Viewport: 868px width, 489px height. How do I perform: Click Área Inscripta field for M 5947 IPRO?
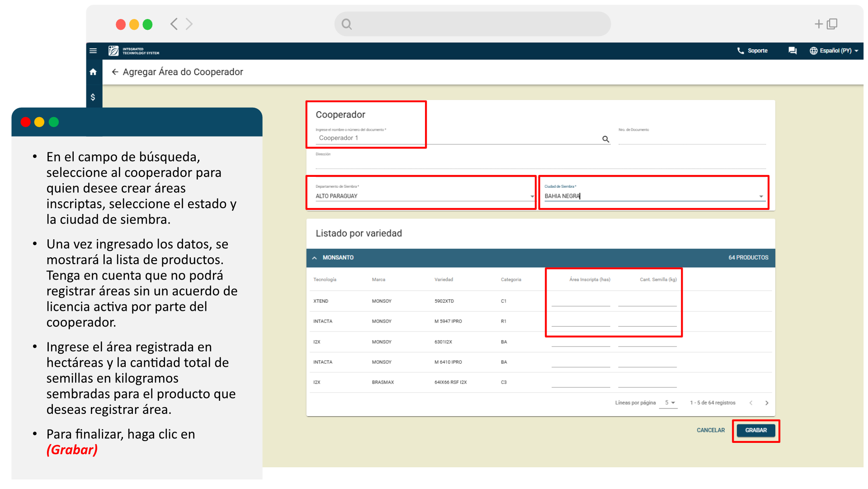click(581, 321)
